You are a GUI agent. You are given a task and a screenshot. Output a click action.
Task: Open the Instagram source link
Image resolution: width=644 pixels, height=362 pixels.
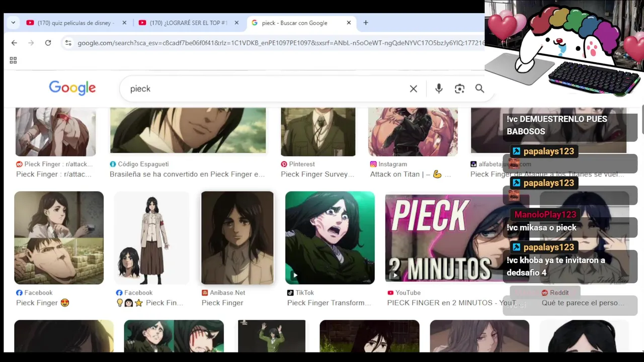388,164
